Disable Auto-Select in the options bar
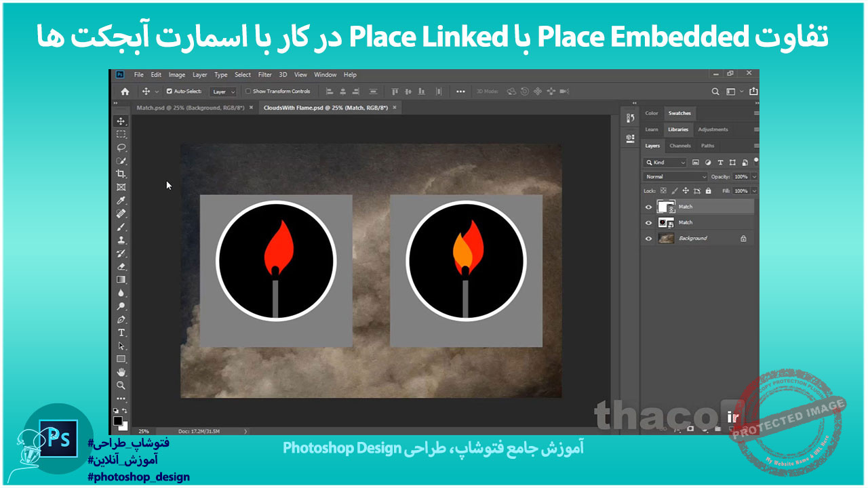Viewport: 868px width, 488px height. [169, 91]
